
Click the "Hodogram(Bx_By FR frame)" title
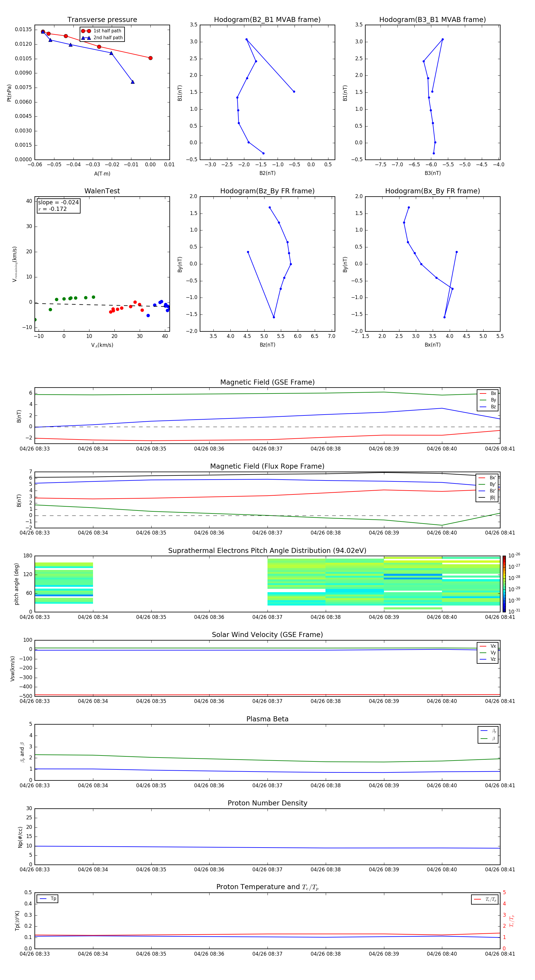click(x=432, y=191)
